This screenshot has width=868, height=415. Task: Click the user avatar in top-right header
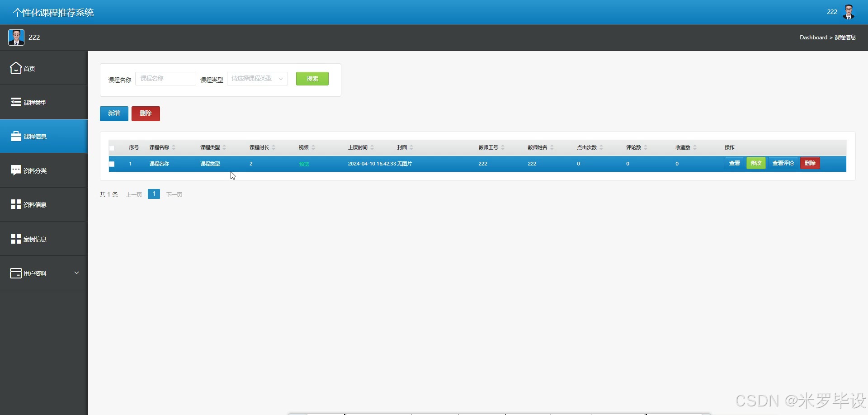click(x=849, y=12)
